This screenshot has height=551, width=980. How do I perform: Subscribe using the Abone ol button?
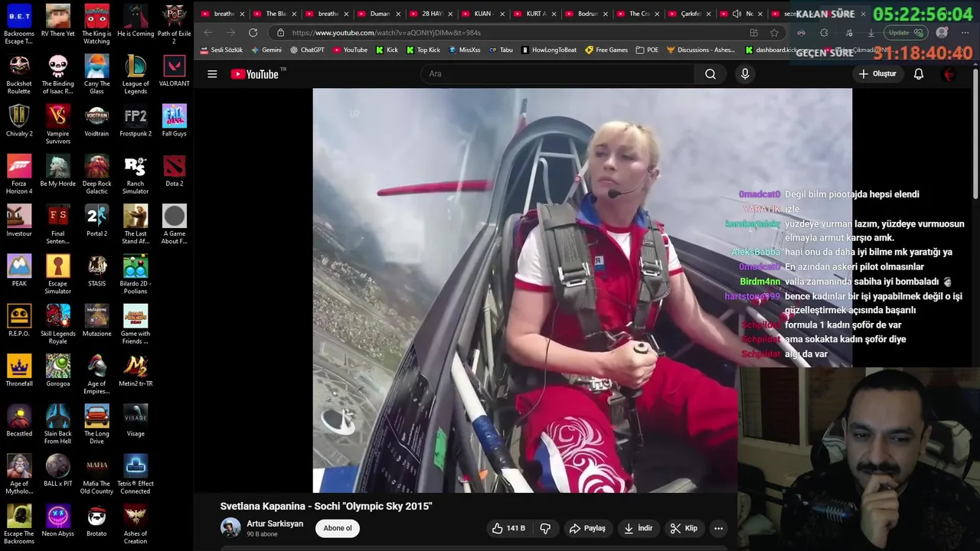338,528
